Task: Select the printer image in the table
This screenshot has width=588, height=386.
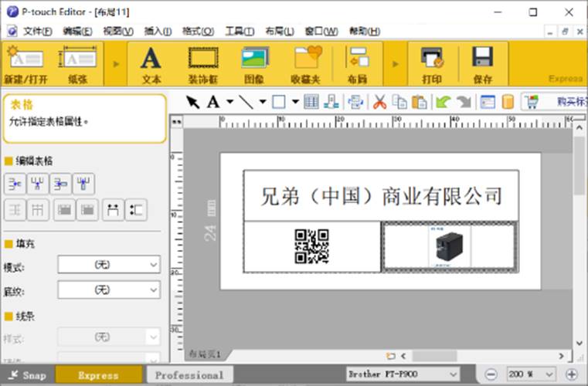Action: [449, 246]
